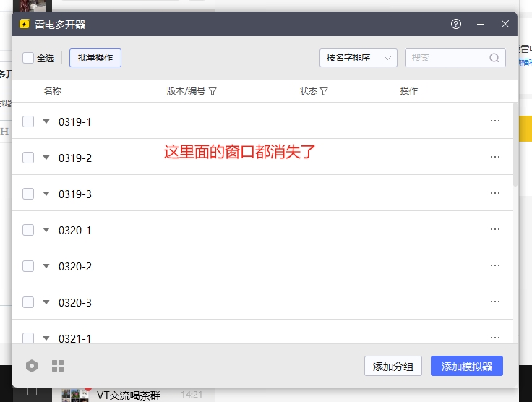The width and height of the screenshot is (532, 402).
Task: Click the 操作 column header
Action: [x=409, y=92]
